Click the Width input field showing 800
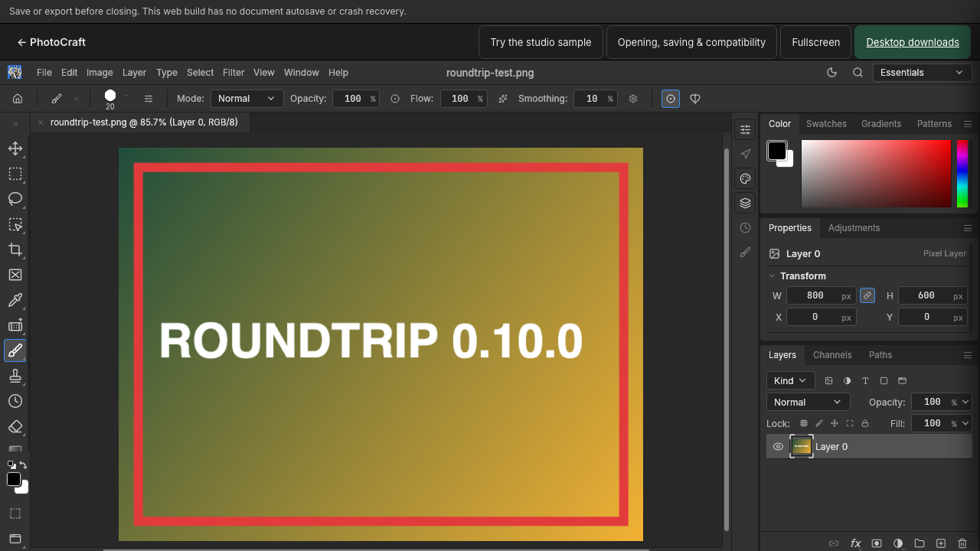980x551 pixels. [821, 295]
